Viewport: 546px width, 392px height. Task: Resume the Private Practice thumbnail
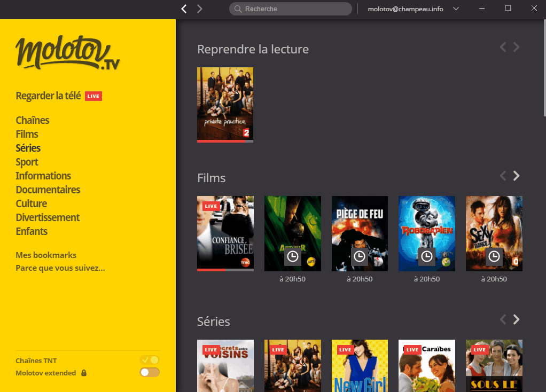pos(225,104)
